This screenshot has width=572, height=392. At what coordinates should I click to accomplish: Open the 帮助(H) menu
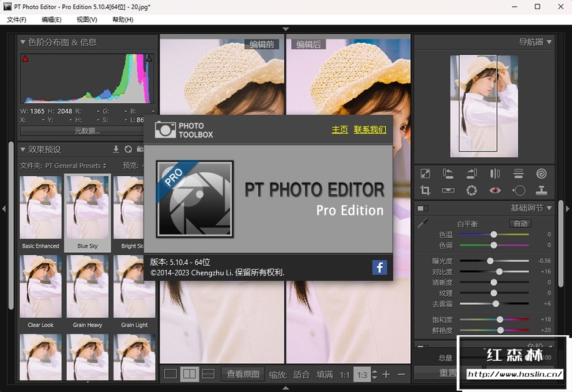pyautogui.click(x=123, y=20)
